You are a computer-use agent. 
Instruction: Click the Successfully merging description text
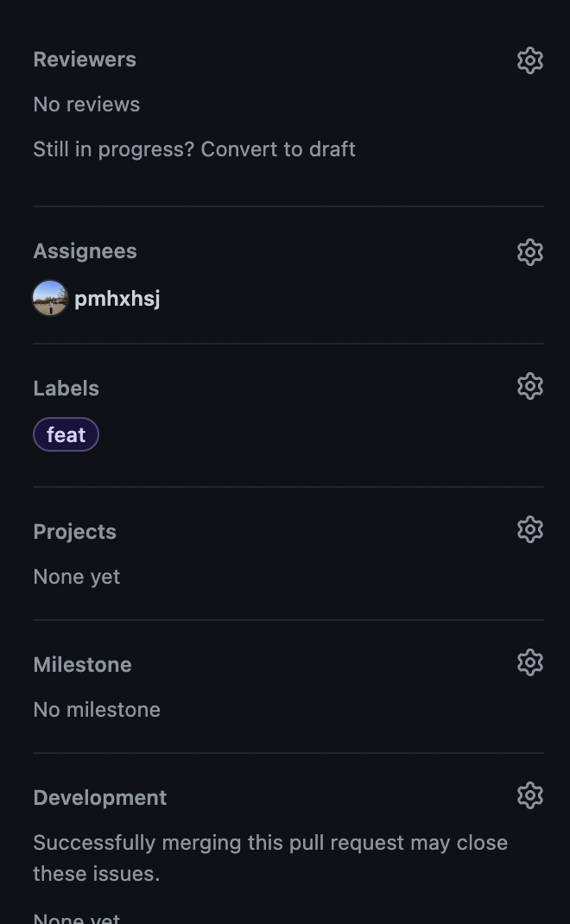(x=270, y=858)
